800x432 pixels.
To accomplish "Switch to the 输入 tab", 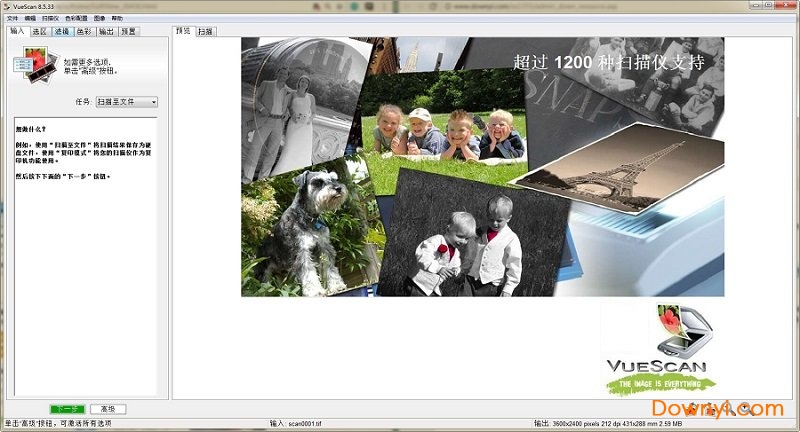I will 17,31.
